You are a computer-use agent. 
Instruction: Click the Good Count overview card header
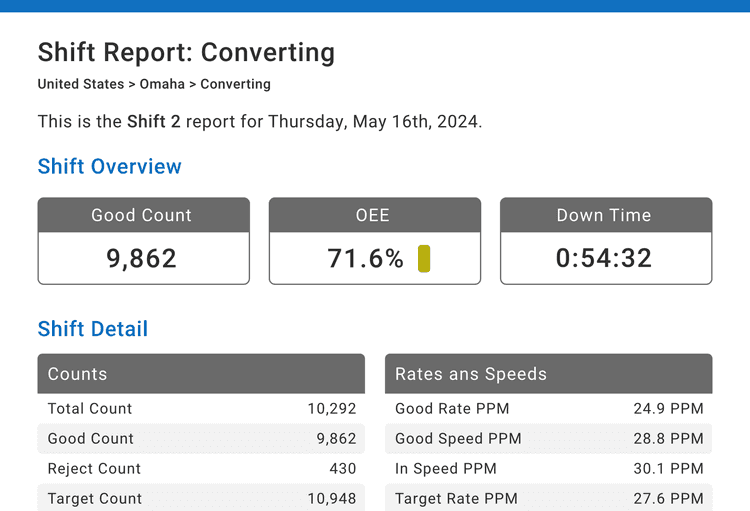(x=142, y=215)
